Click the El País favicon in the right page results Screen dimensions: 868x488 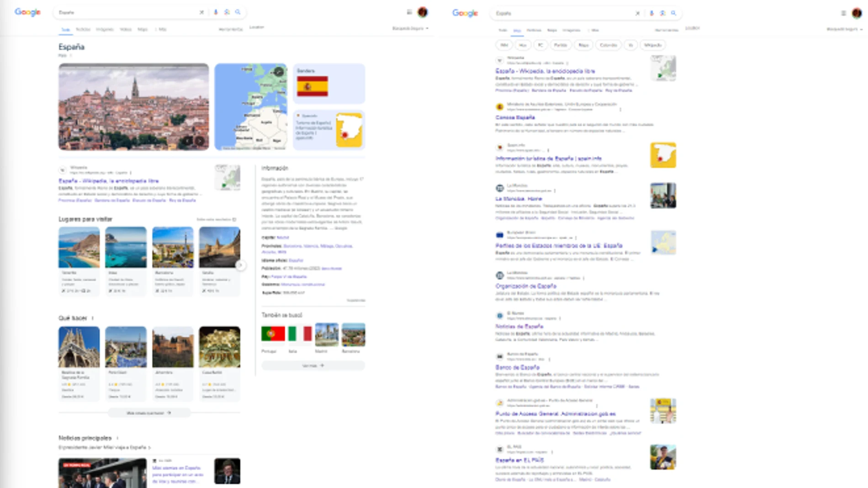coord(500,449)
